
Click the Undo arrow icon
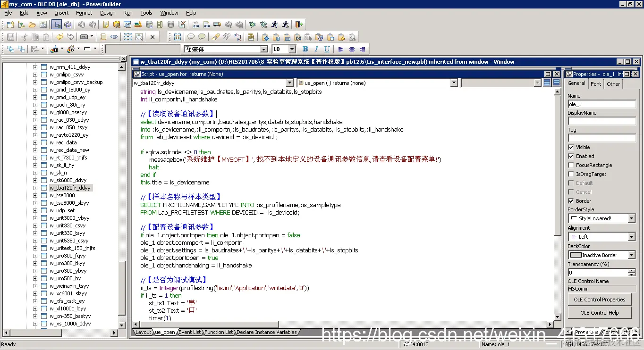[x=59, y=37]
